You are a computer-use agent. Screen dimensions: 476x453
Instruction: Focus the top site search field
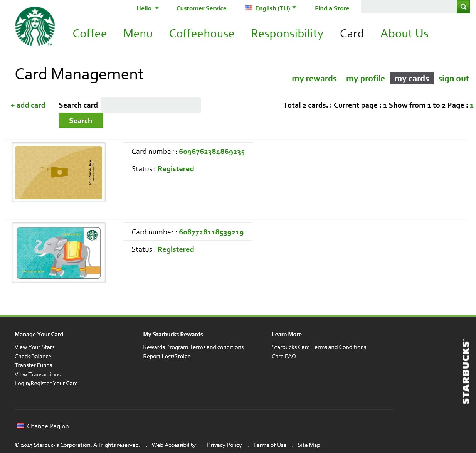pos(409,7)
